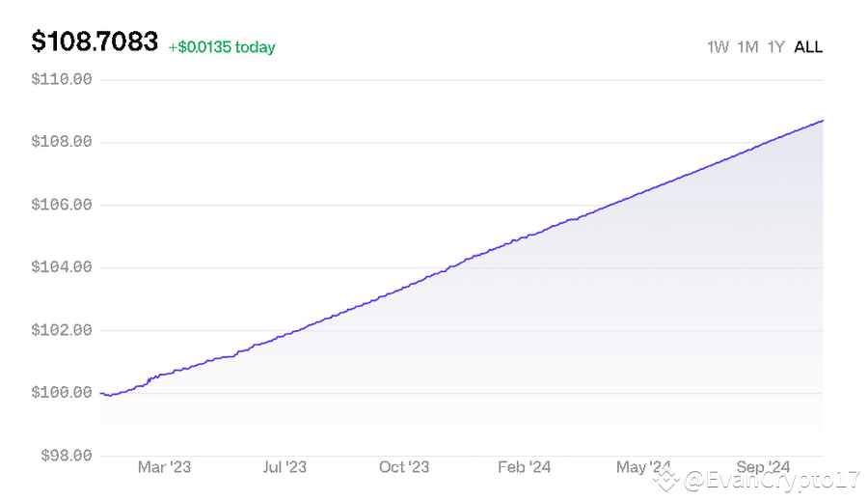Click the $104.00 y-axis label
Screen dimensions: 868x501
tap(62, 267)
